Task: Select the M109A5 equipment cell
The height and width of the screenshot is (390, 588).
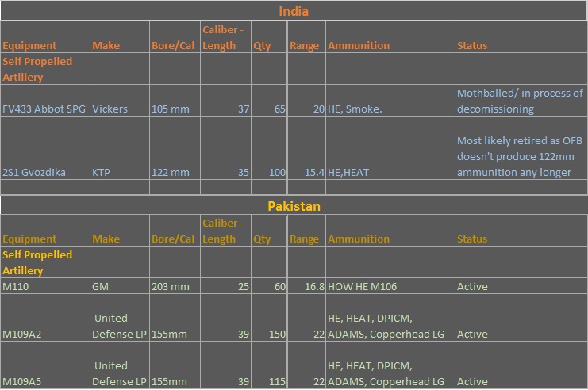Action: click(45, 365)
